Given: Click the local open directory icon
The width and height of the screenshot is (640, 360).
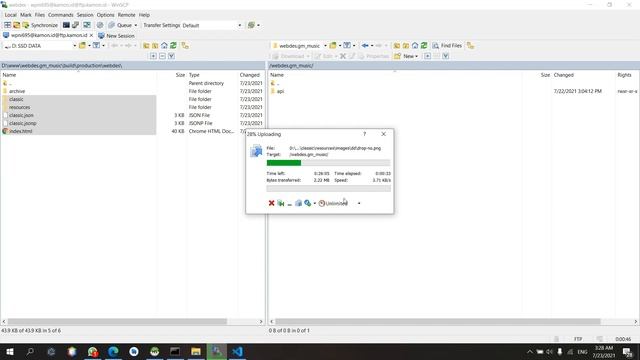Looking at the screenshot, I should pyautogui.click(x=82, y=46).
